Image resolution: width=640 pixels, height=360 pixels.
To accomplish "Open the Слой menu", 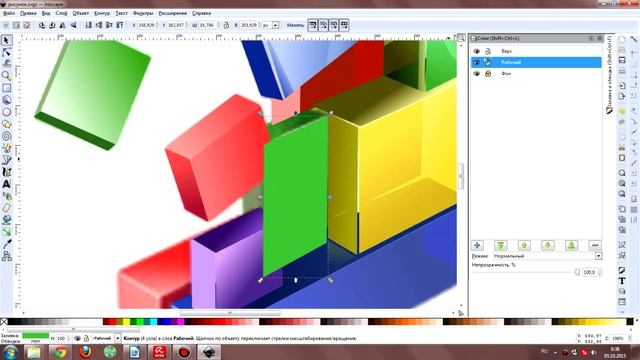I will click(x=62, y=13).
